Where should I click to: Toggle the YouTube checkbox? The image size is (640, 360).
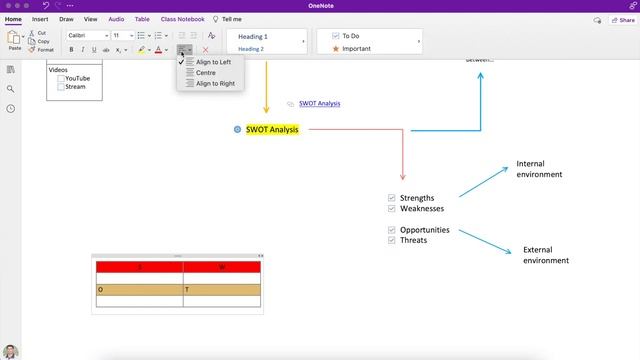pos(61,78)
